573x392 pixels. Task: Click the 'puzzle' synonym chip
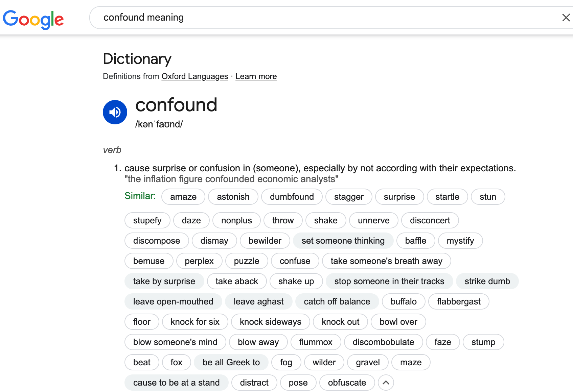pyautogui.click(x=247, y=261)
